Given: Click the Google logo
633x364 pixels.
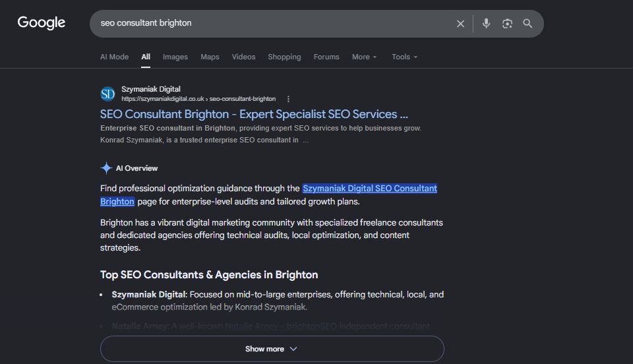Looking at the screenshot, I should (x=41, y=23).
